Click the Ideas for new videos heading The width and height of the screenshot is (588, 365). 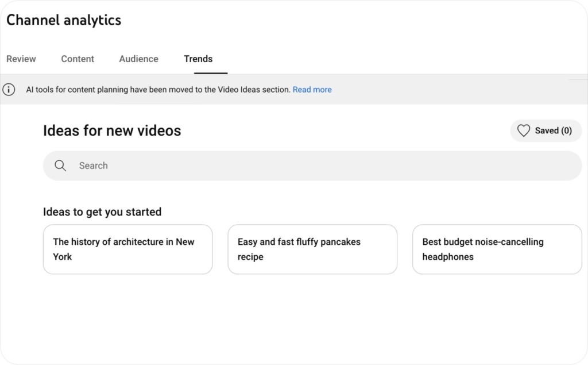[112, 130]
